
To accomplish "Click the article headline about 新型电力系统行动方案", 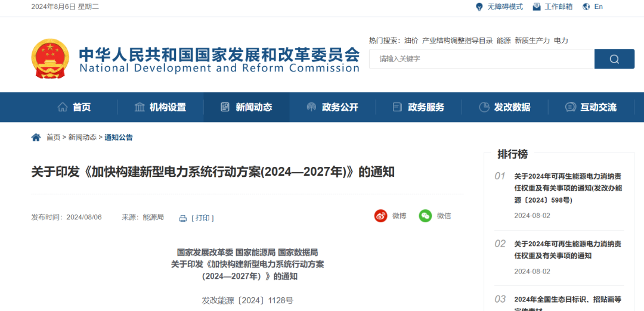I will pos(213,172).
